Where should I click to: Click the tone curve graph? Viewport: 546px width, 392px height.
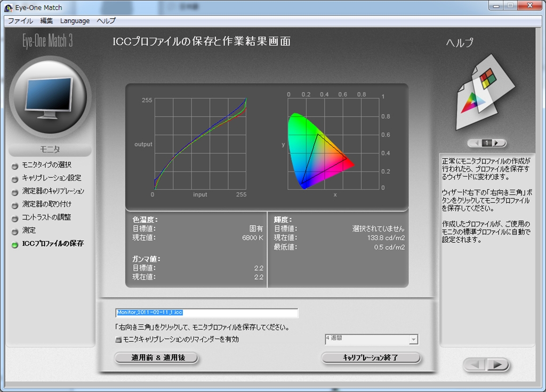[x=200, y=144]
